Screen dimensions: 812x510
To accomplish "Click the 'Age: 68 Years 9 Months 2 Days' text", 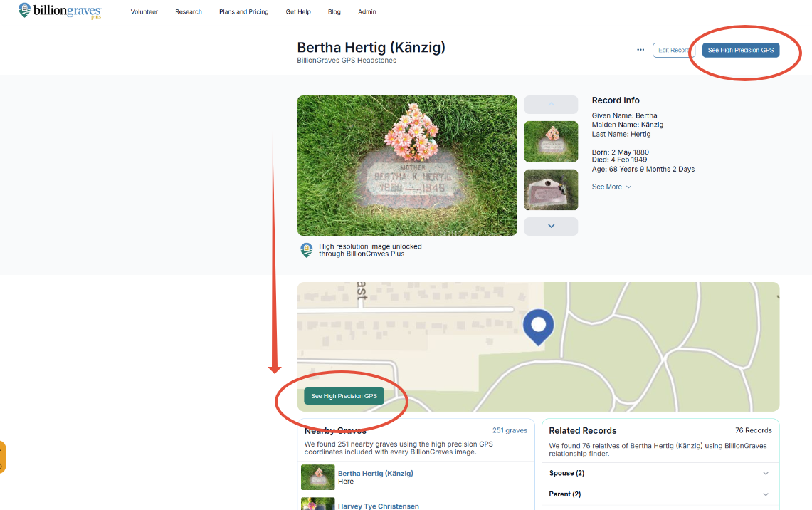I will (643, 169).
